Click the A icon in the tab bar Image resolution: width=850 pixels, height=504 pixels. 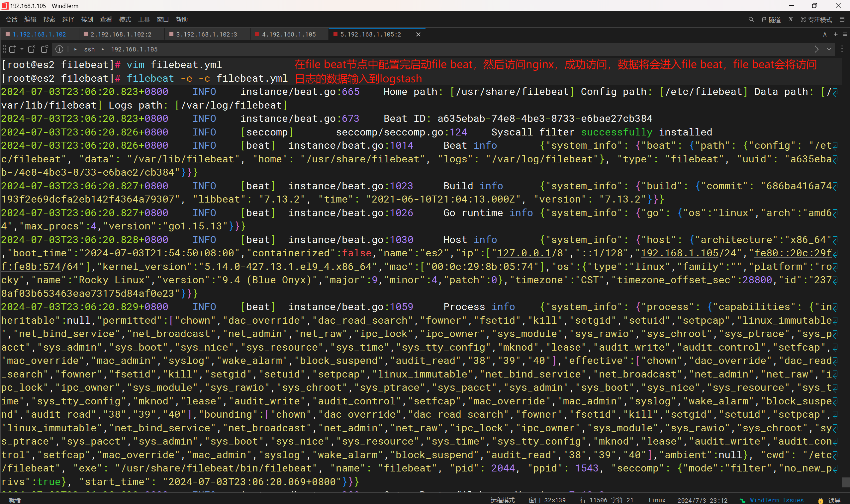point(825,34)
